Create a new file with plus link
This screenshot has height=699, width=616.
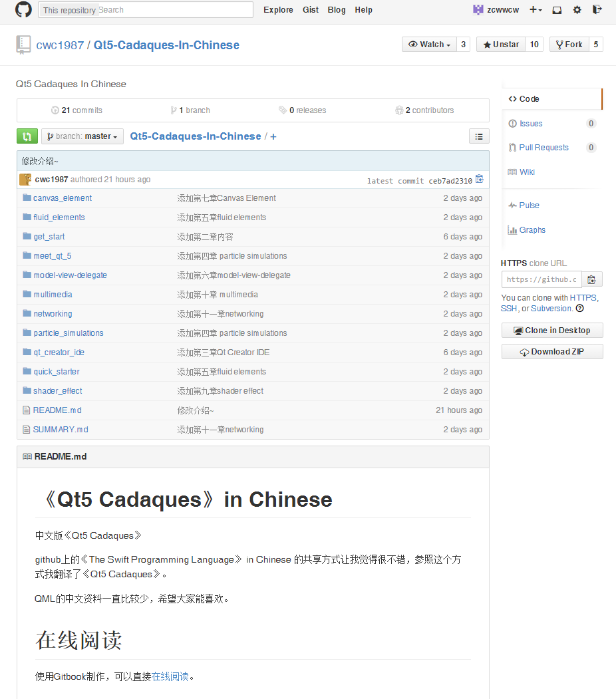click(273, 136)
